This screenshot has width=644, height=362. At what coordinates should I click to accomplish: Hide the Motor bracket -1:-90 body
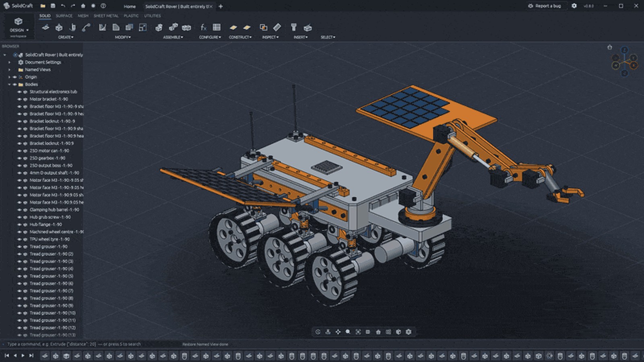(x=19, y=99)
